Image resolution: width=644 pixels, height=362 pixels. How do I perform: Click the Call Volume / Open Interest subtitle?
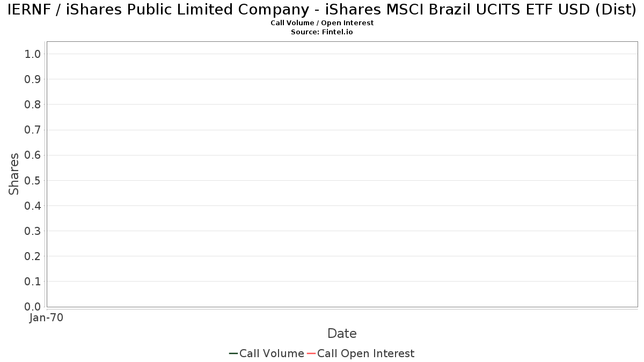click(322, 23)
